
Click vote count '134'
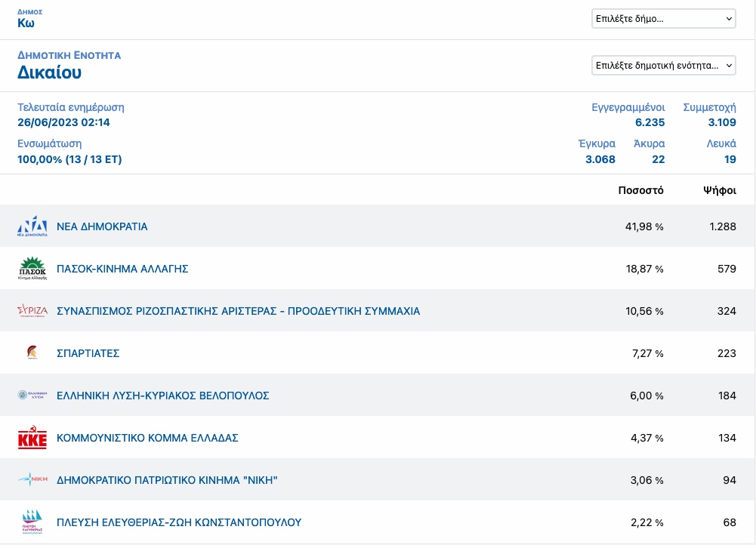727,438
